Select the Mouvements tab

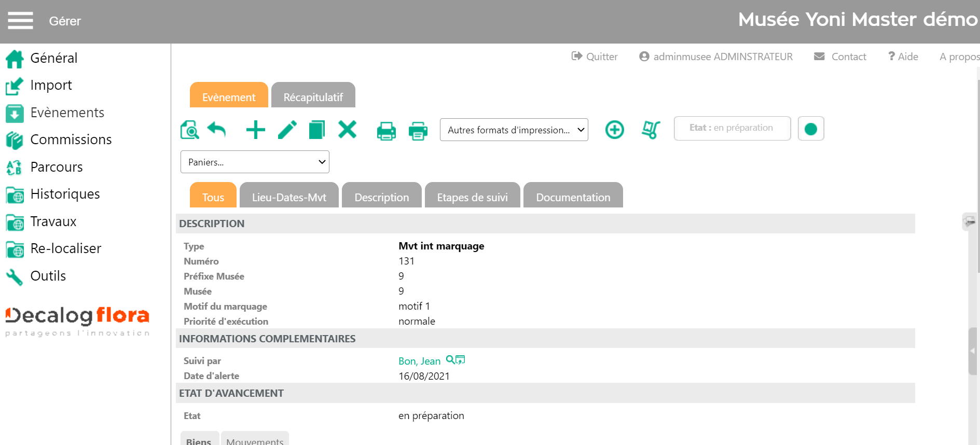click(255, 439)
